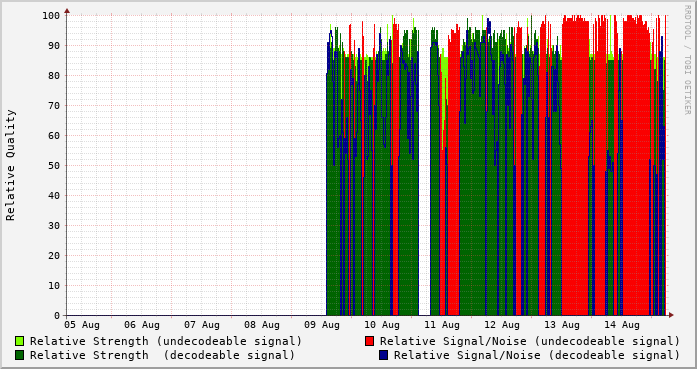Click the 13 Aug date label

562,325
